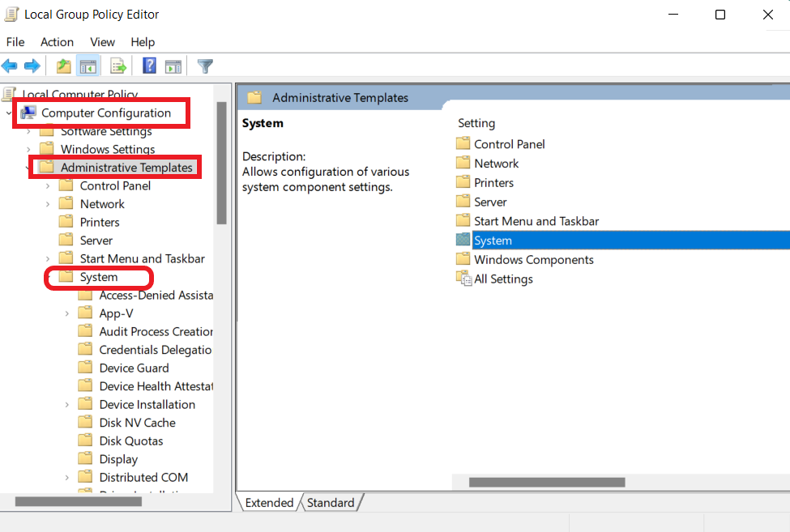Click the Back navigation arrow in toolbar
The image size is (790, 532).
tap(10, 66)
